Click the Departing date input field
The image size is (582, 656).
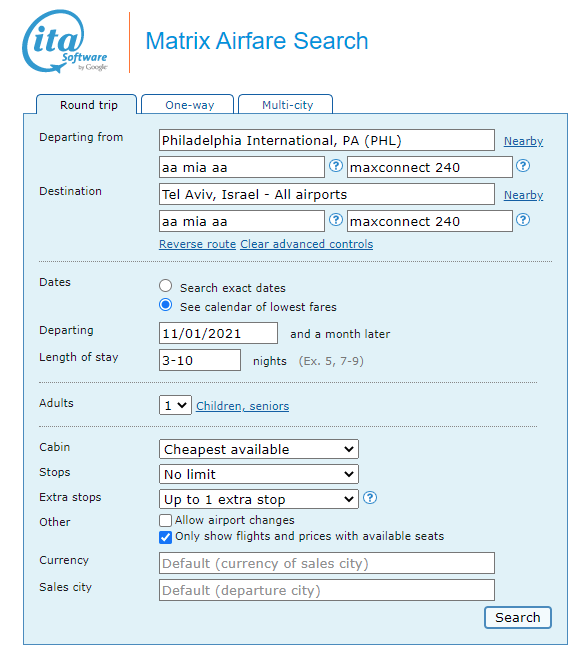[218, 333]
